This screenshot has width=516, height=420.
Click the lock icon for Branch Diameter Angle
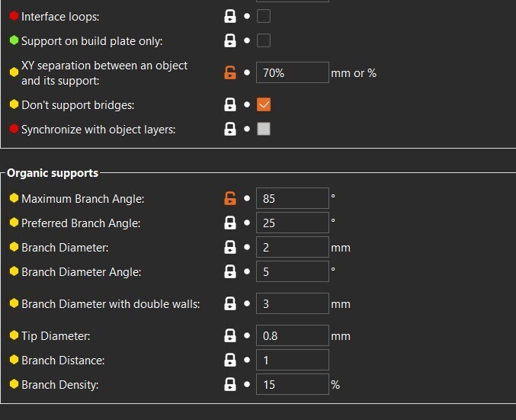229,272
